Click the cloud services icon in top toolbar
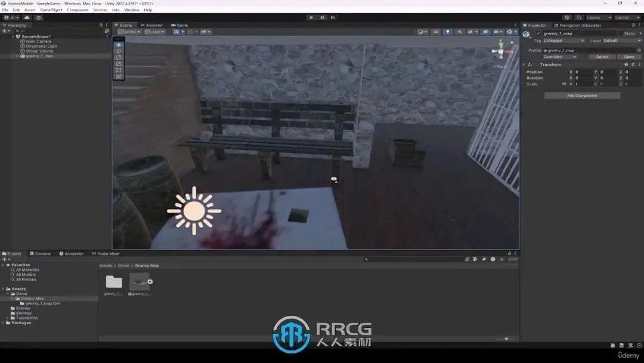This screenshot has height=363, width=644. tap(27, 18)
